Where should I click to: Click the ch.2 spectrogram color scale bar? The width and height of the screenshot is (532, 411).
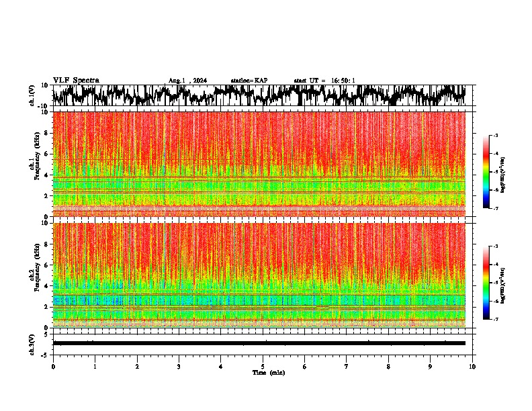coord(486,283)
